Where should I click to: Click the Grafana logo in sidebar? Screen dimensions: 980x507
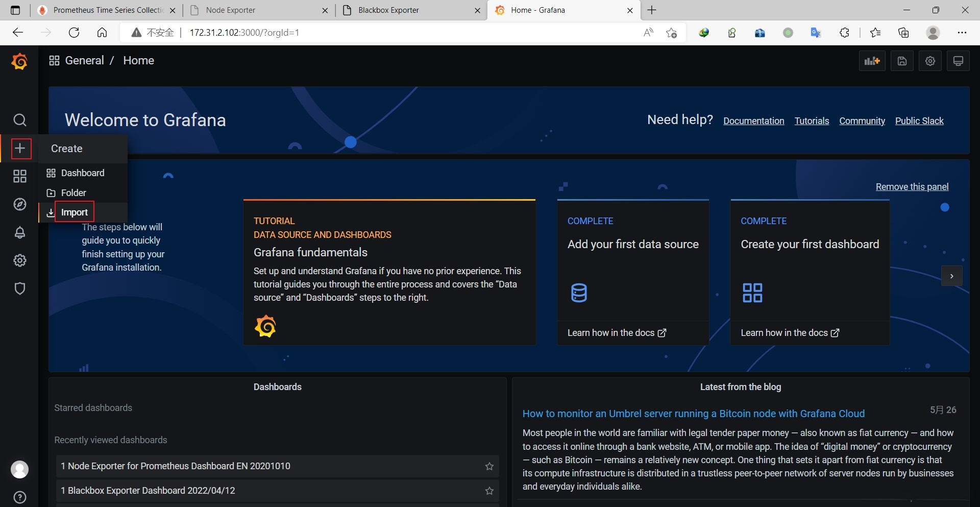point(19,61)
